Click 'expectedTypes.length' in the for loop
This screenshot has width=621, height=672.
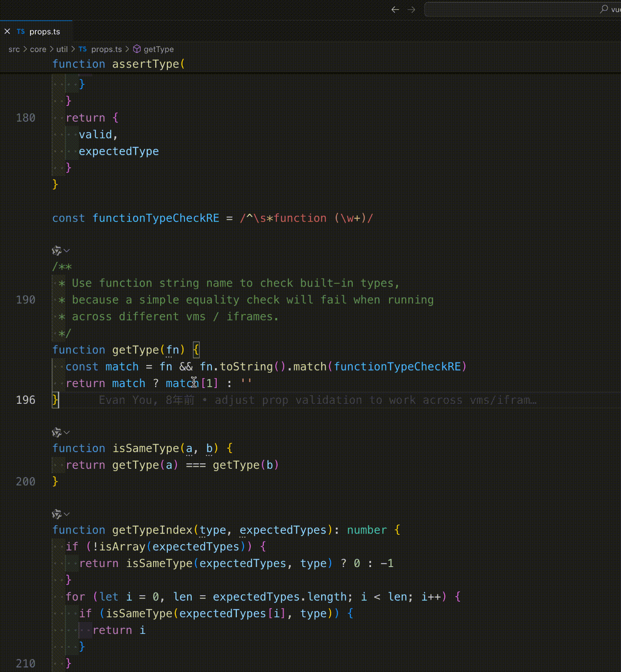coord(280,597)
